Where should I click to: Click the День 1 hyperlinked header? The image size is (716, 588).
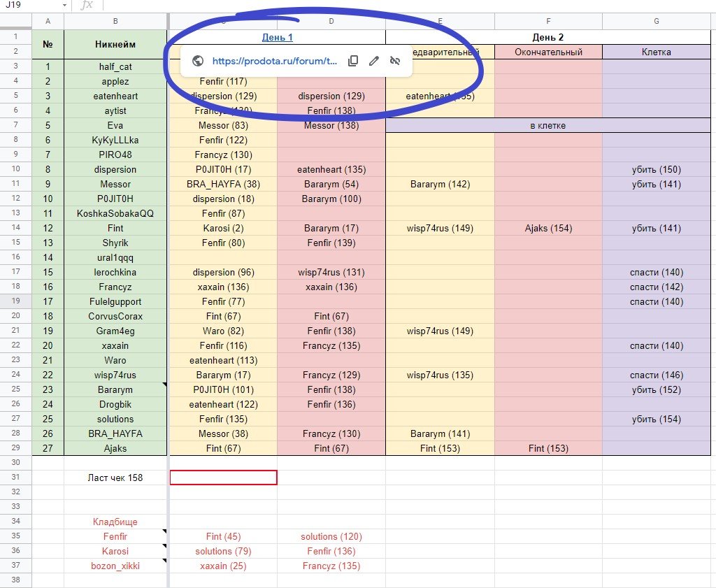tap(277, 37)
